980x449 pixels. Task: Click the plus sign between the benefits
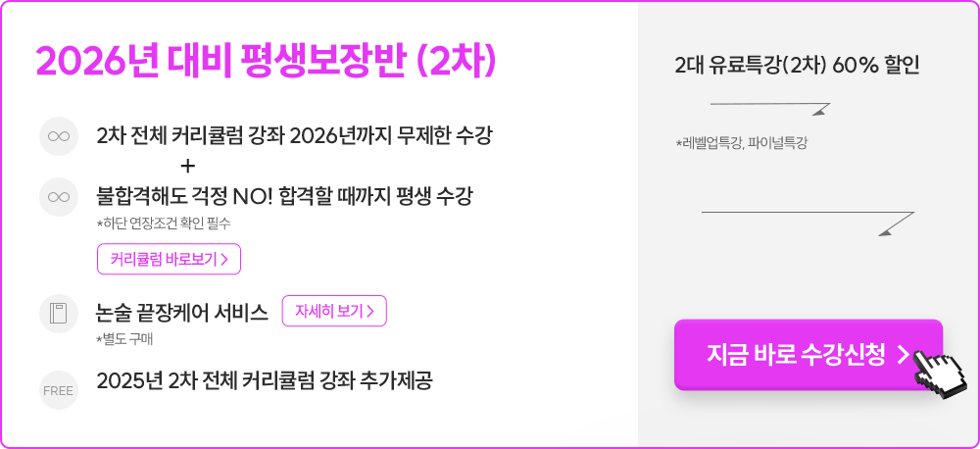tap(188, 165)
